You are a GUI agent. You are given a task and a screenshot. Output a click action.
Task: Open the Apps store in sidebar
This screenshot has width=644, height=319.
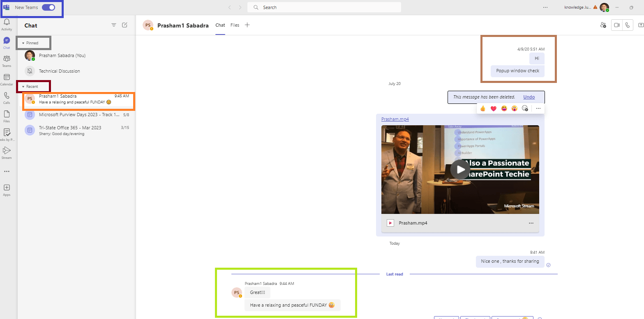point(7,190)
